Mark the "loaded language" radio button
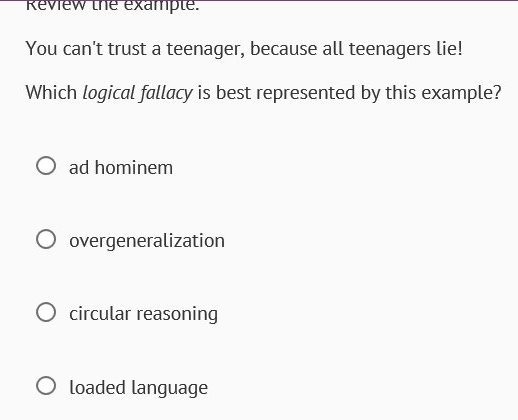Screen dimensions: 518x420 [x=46, y=386]
